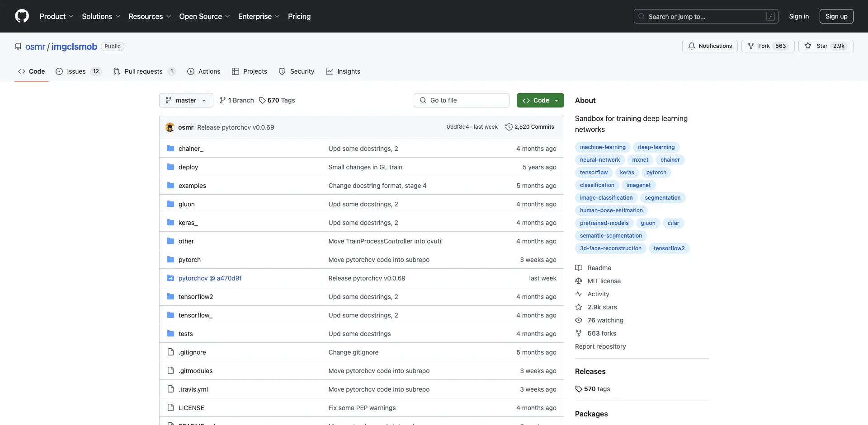Screen dimensions: 868x425
Task: Open the Packages heading link
Action: click(x=591, y=414)
